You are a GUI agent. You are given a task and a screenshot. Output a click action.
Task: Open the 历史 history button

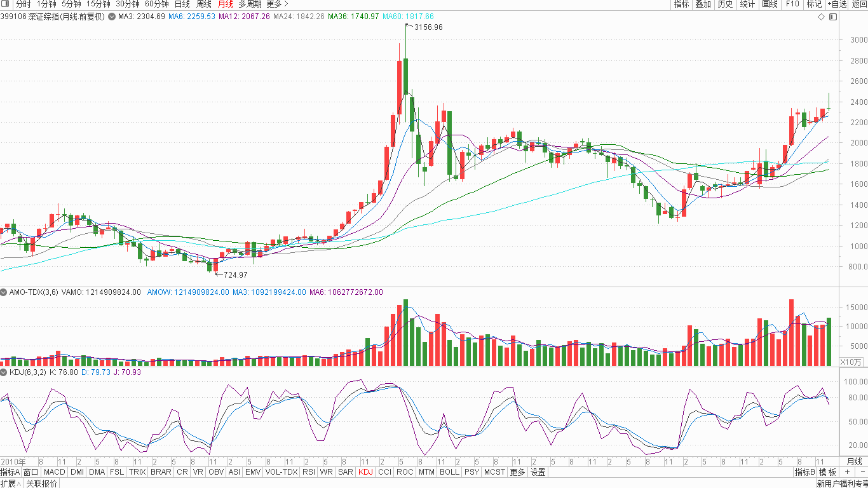coord(725,4)
